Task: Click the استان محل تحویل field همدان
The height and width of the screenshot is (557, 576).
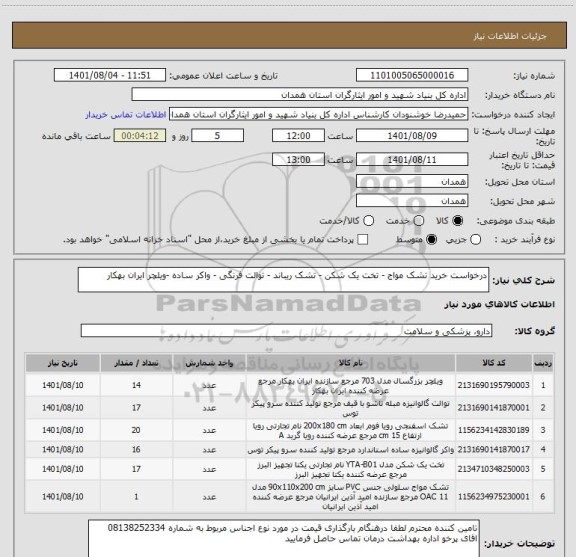Action: point(412,182)
